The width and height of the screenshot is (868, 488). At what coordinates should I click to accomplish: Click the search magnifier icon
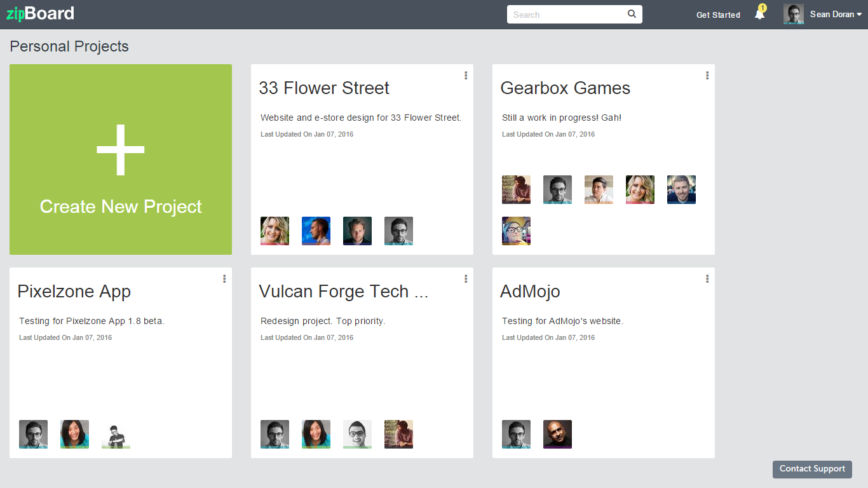[632, 14]
